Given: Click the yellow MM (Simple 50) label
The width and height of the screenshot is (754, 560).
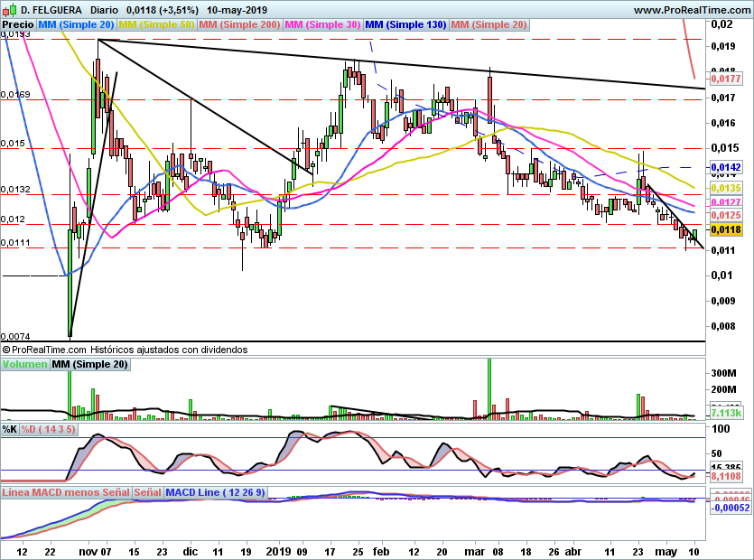Looking at the screenshot, I should tap(156, 24).
